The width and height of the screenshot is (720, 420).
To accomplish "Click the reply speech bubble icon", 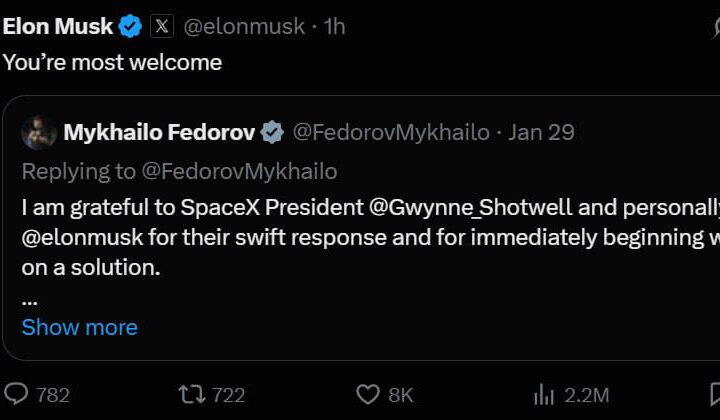I will [17, 394].
